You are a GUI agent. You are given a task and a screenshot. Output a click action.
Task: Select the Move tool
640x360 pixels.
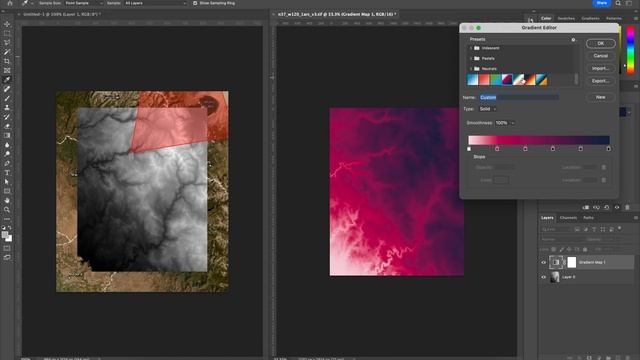coord(7,24)
